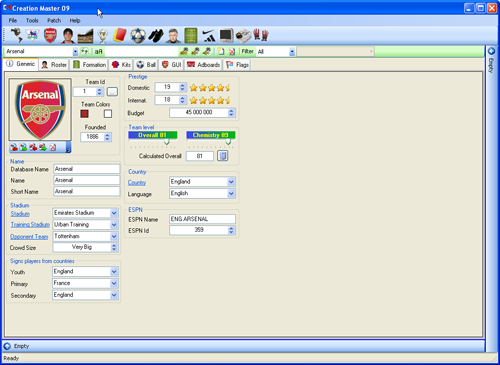Open the Referees red card icon
This screenshot has height=365, width=500.
(120, 35)
